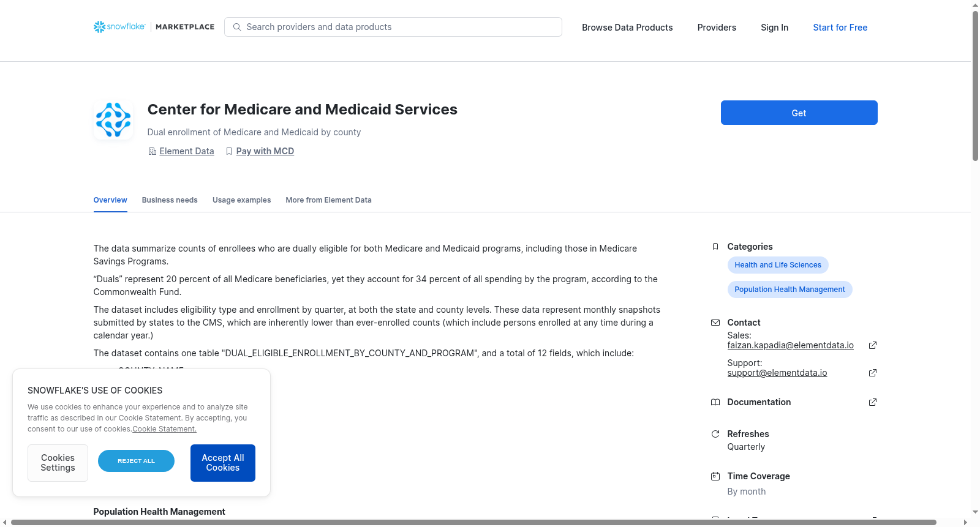Click the blue Get button
This screenshot has width=980, height=527.
coord(799,113)
